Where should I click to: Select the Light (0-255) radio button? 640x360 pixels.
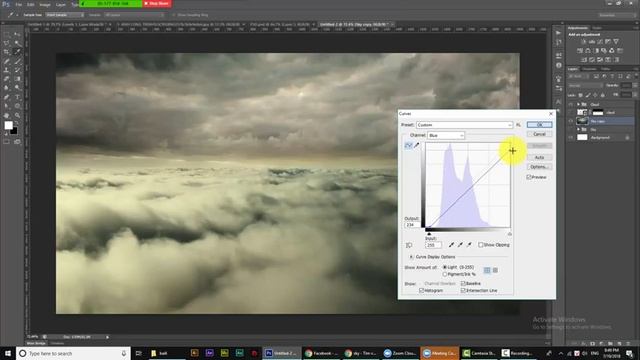coord(445,267)
